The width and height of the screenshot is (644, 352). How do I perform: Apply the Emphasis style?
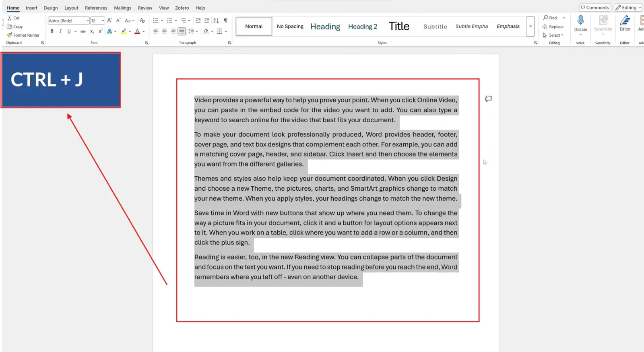[508, 26]
